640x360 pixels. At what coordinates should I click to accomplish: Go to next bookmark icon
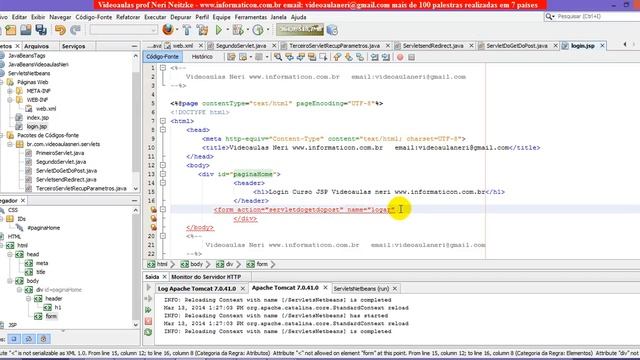coord(349,57)
